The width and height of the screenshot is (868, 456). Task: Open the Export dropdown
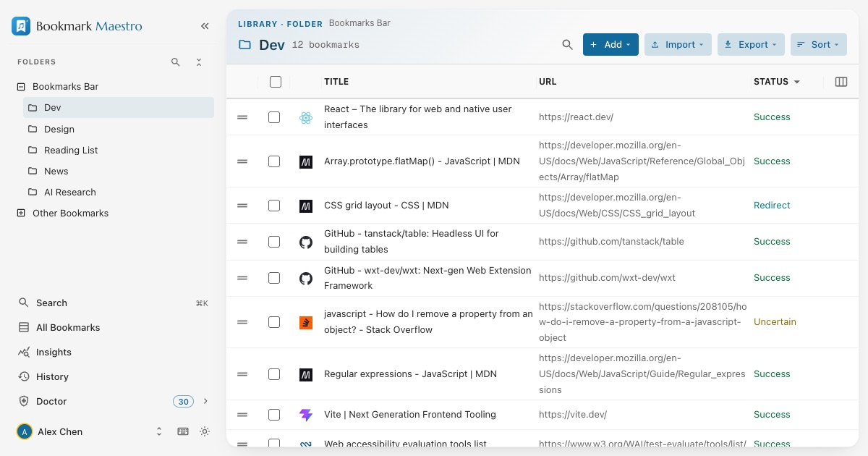751,45
